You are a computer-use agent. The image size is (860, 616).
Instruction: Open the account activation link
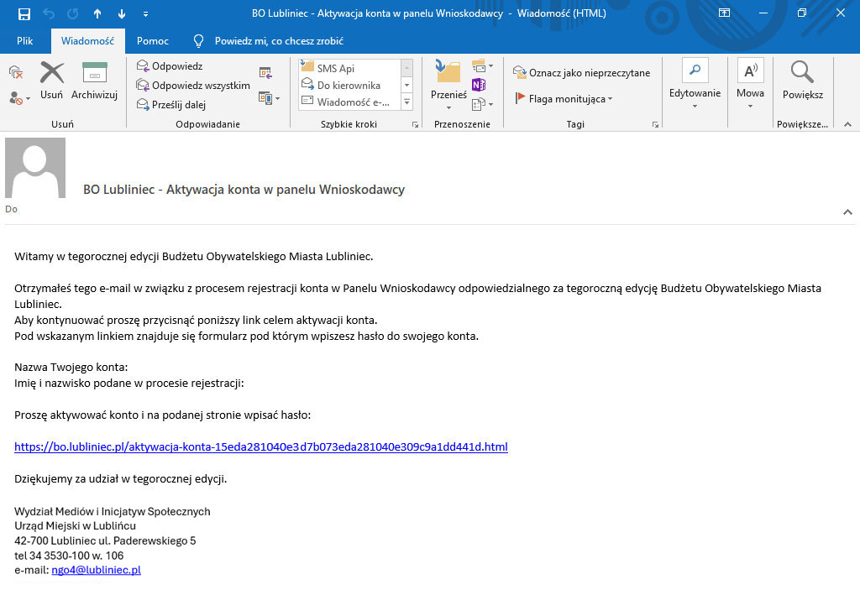click(x=260, y=446)
